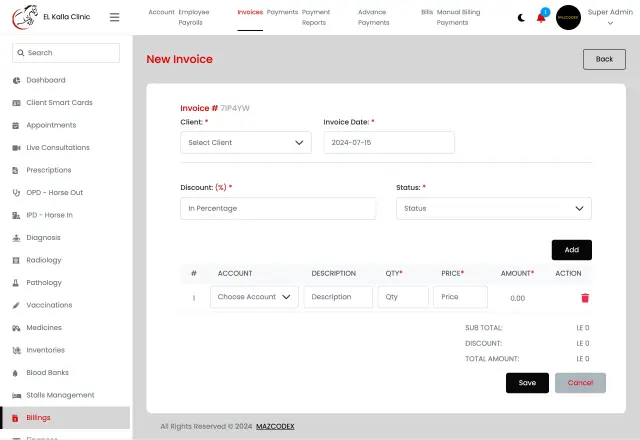Click the Qty input field
Image resolution: width=640 pixels, height=440 pixels.
point(403,297)
